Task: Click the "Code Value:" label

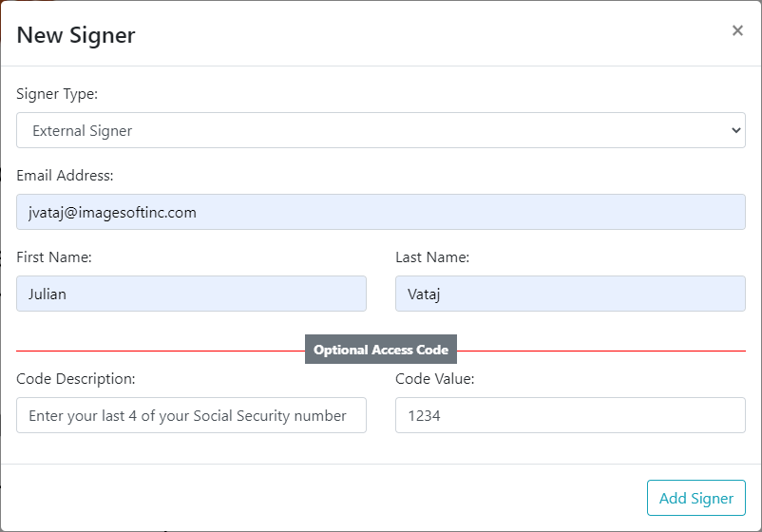Action: [x=434, y=379]
